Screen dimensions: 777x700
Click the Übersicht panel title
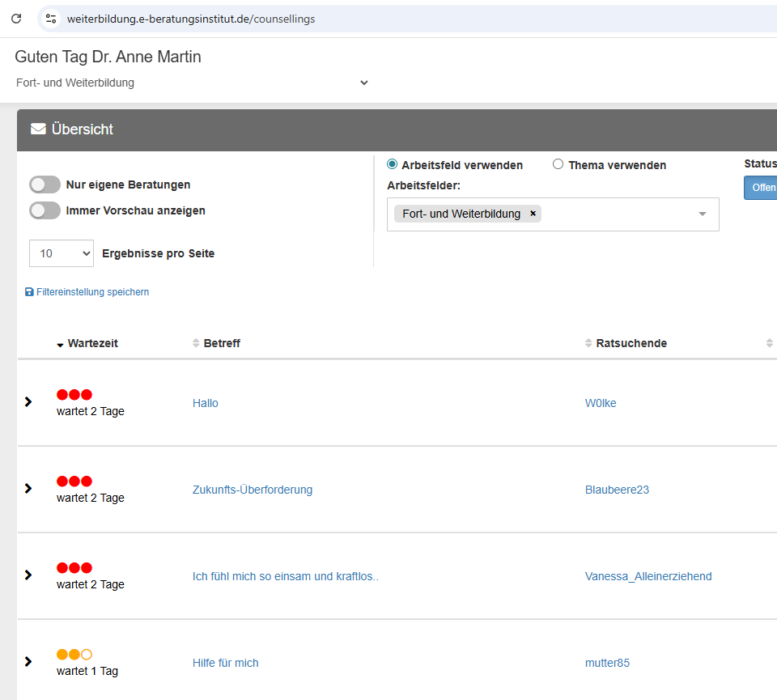pyautogui.click(x=83, y=129)
